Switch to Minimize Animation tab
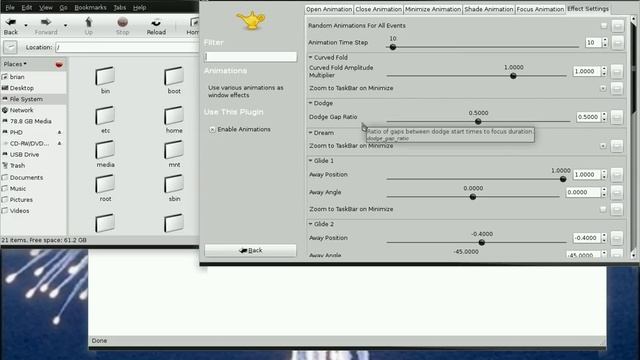The width and height of the screenshot is (640, 360). pyautogui.click(x=433, y=9)
